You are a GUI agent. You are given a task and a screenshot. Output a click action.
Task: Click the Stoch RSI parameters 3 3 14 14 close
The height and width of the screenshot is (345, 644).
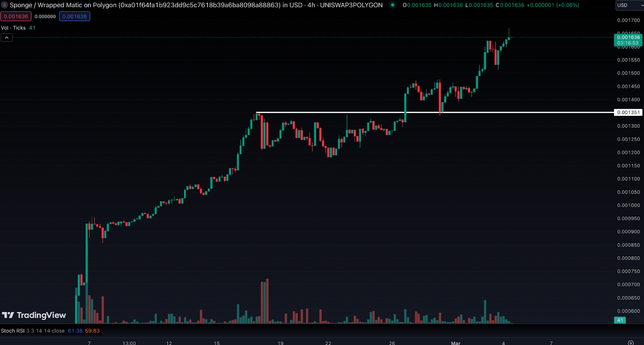tap(45, 331)
